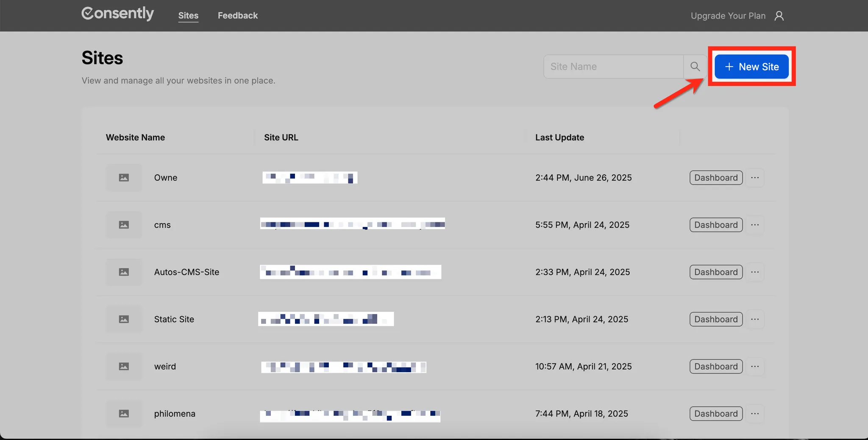
Task: Open the Dashboard for cms
Action: (x=715, y=224)
